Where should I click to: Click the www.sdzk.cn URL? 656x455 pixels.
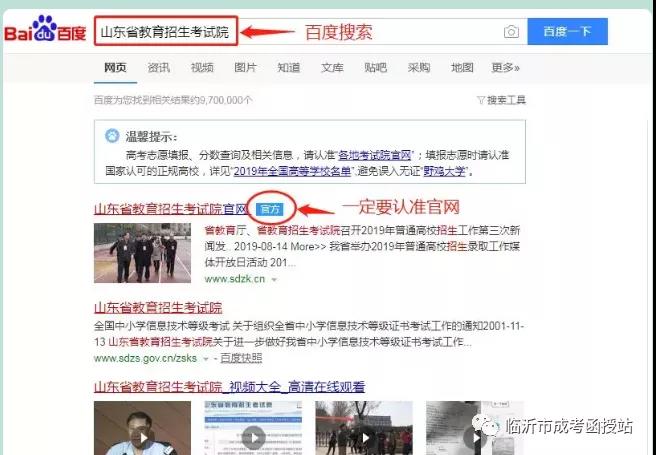(x=235, y=279)
